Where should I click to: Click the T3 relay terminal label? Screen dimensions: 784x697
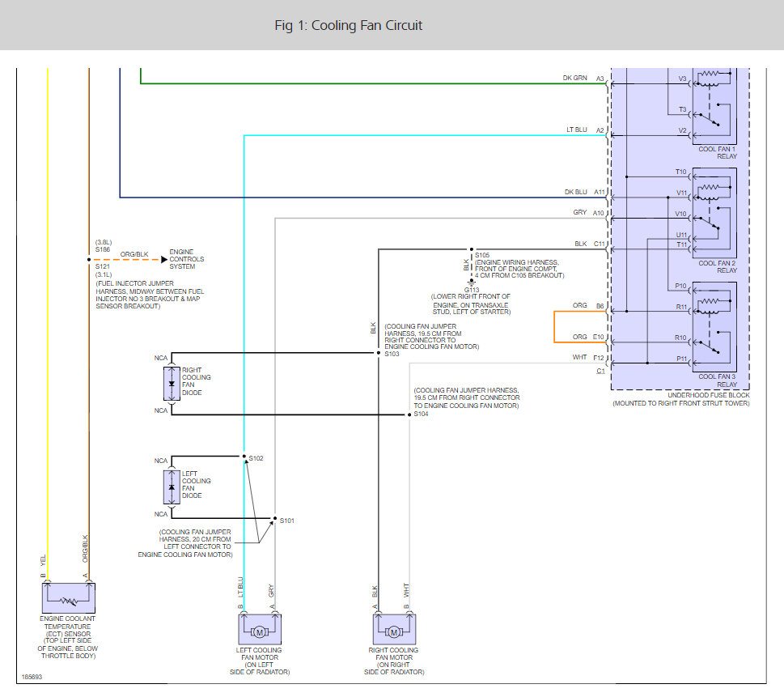[x=683, y=109]
